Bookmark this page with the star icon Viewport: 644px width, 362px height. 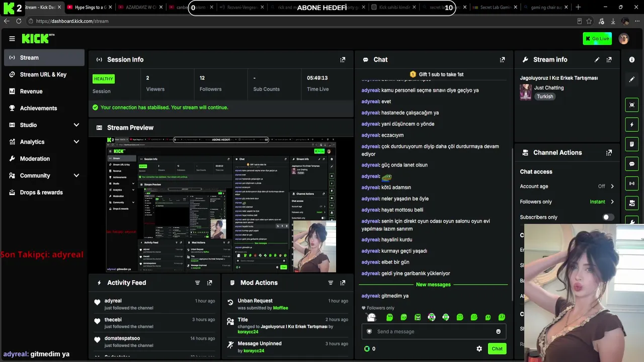589,21
